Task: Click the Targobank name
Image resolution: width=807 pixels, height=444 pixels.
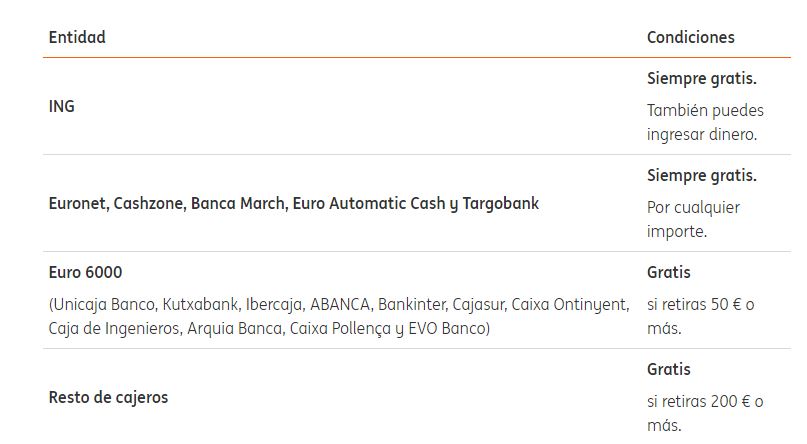Action: [500, 203]
